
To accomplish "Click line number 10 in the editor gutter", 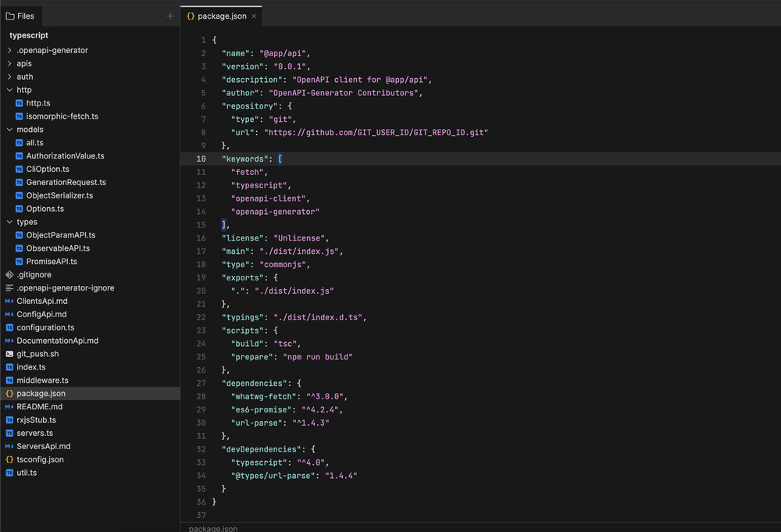I will tap(201, 159).
